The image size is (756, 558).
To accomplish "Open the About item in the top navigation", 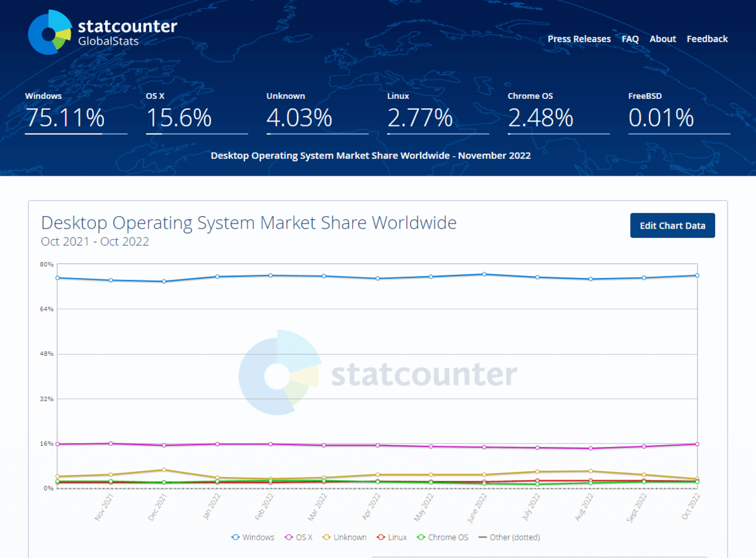I will [x=662, y=38].
